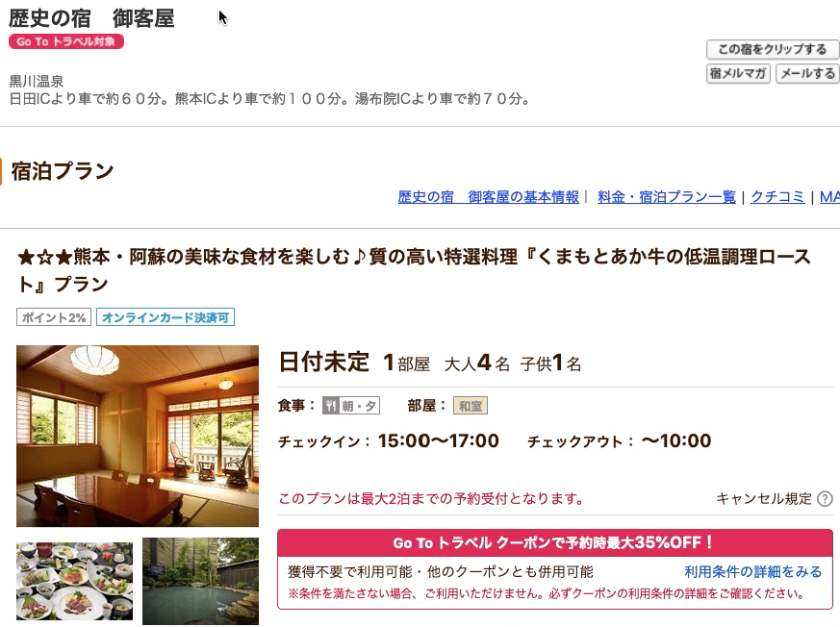840x627 pixels.
Task: Open 料金・宿泊プラン一覧 link
Action: (667, 197)
